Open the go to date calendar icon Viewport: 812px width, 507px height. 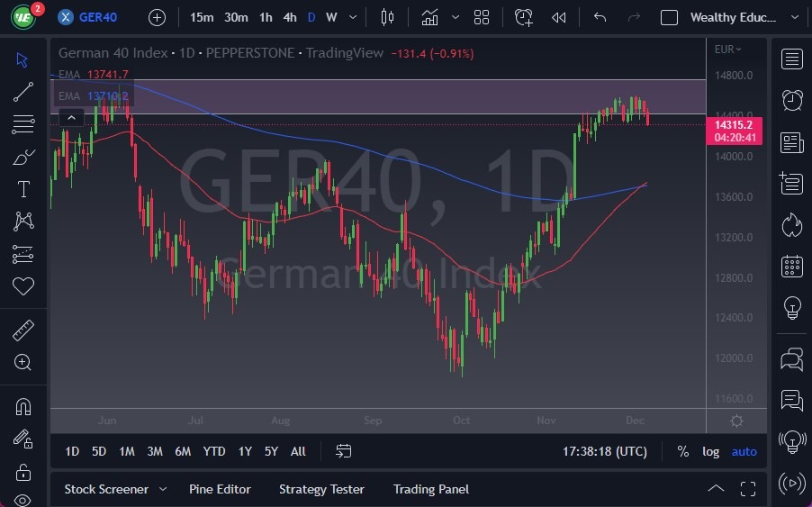pyautogui.click(x=343, y=451)
